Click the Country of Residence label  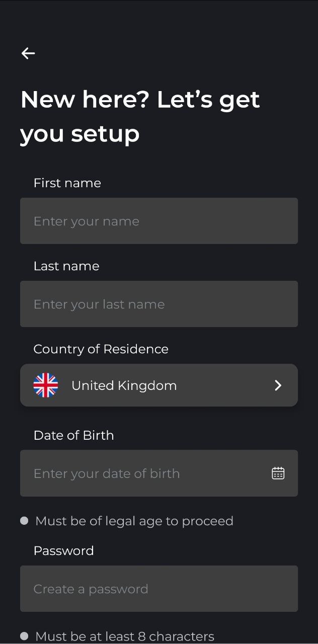[x=101, y=349]
